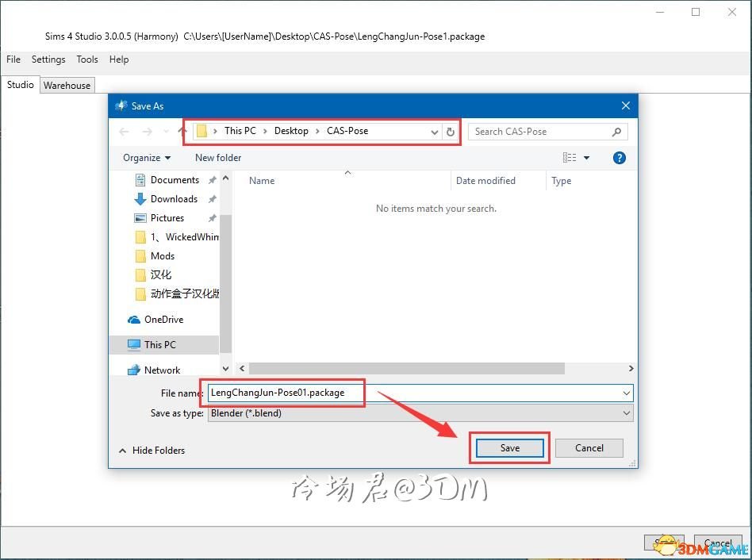Click the chevron before This PC in path

[215, 131]
